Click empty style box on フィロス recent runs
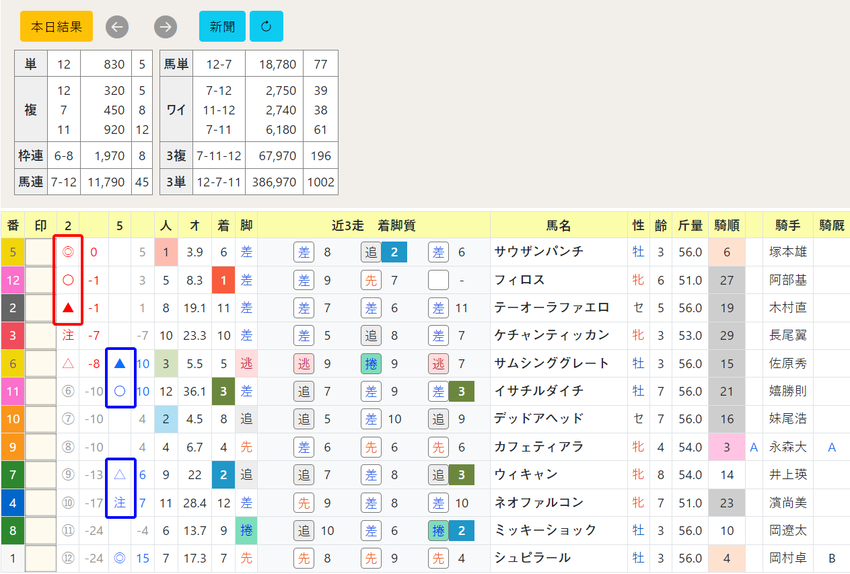 coord(438,280)
